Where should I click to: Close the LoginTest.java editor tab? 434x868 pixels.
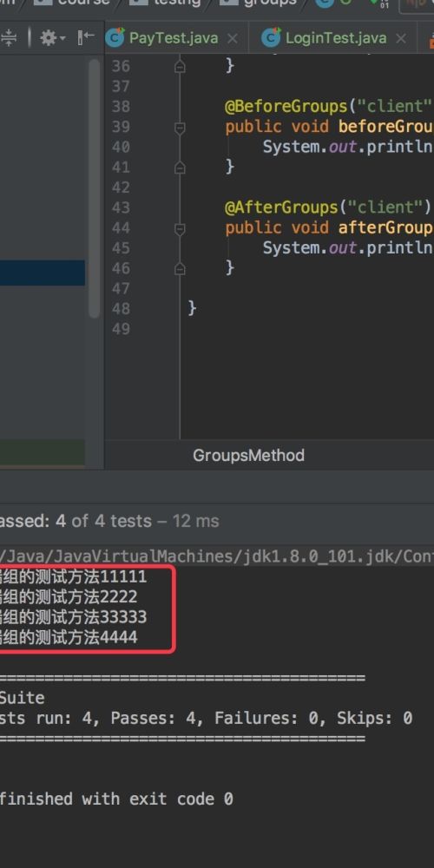[x=401, y=38]
